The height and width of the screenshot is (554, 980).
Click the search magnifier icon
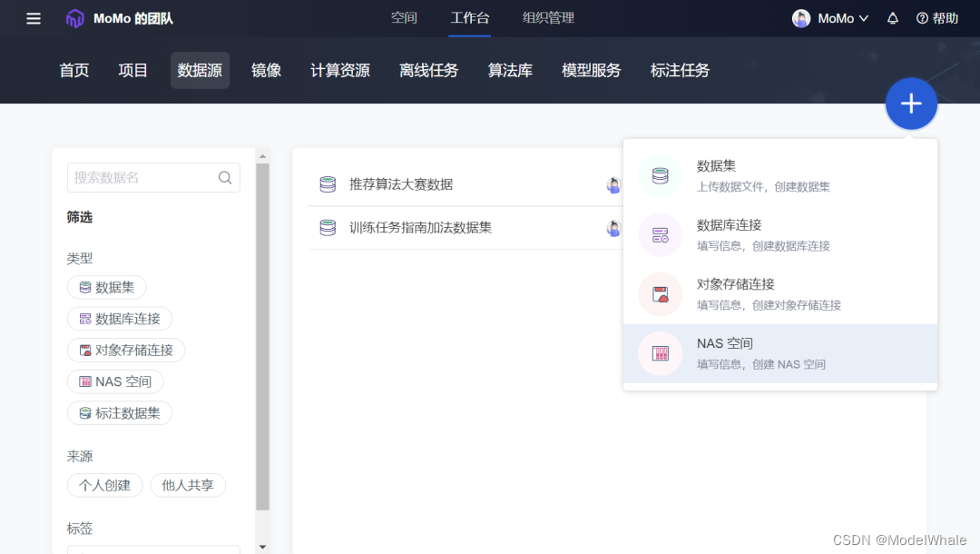(225, 178)
